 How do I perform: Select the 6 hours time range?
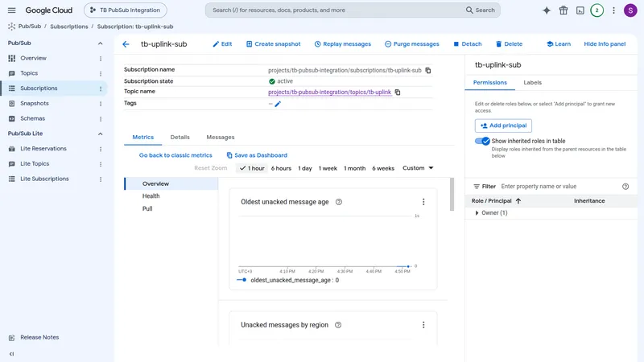click(281, 168)
